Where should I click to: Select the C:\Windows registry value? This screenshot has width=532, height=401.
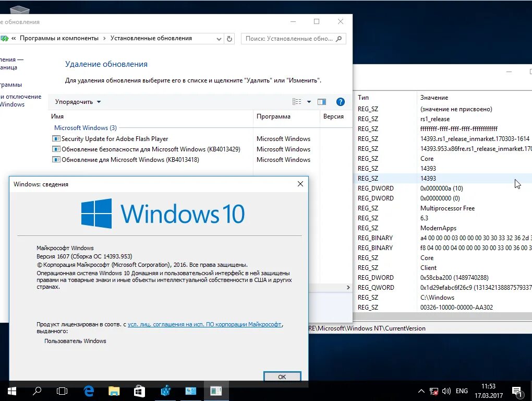[437, 298]
